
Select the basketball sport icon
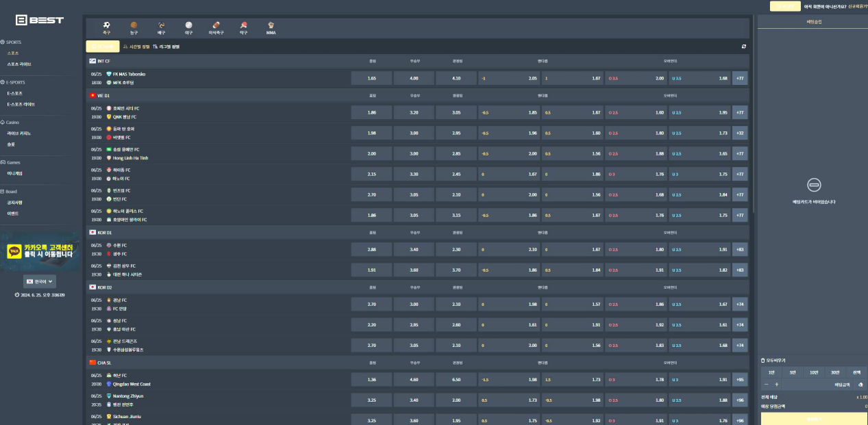point(134,26)
